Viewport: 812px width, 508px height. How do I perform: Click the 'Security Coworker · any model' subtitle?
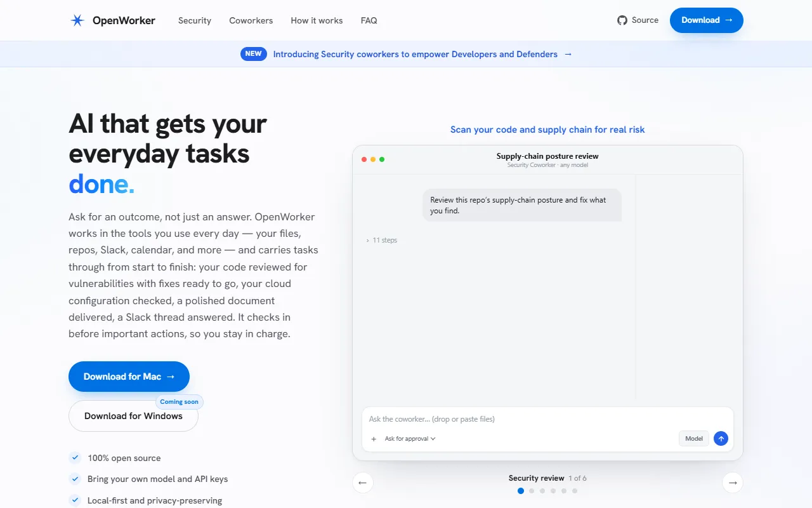(x=547, y=165)
